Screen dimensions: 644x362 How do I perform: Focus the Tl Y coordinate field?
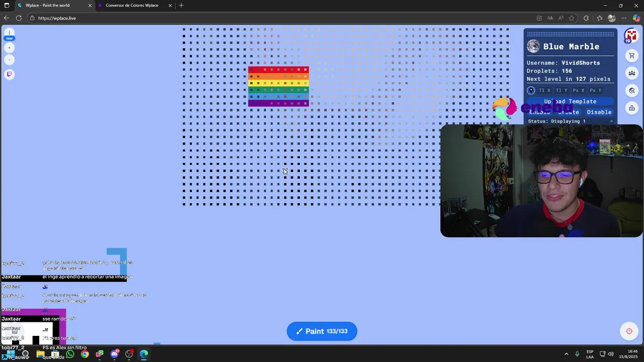(x=561, y=90)
